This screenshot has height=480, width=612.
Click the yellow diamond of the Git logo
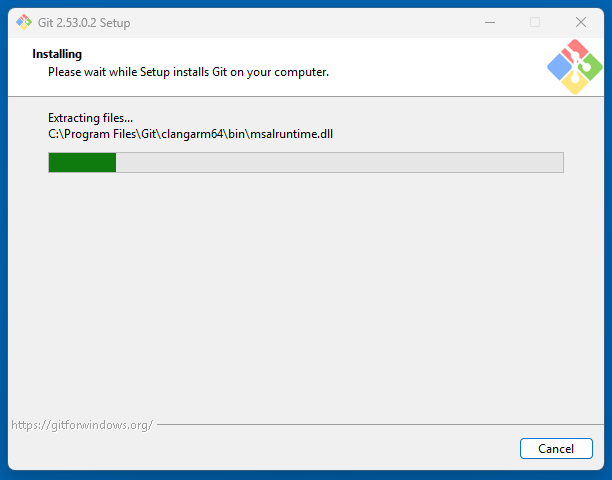pyautogui.click(x=575, y=82)
